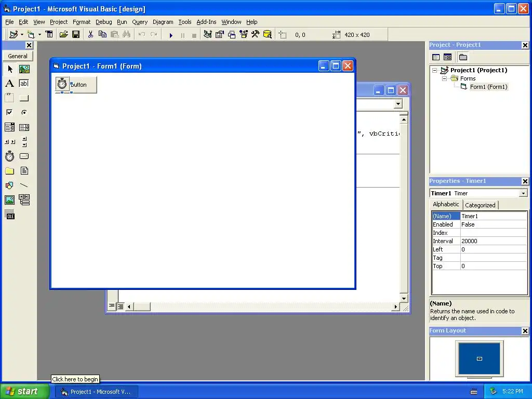Open dropdown next to Add Project icon
The height and width of the screenshot is (399, 532).
tap(22, 35)
